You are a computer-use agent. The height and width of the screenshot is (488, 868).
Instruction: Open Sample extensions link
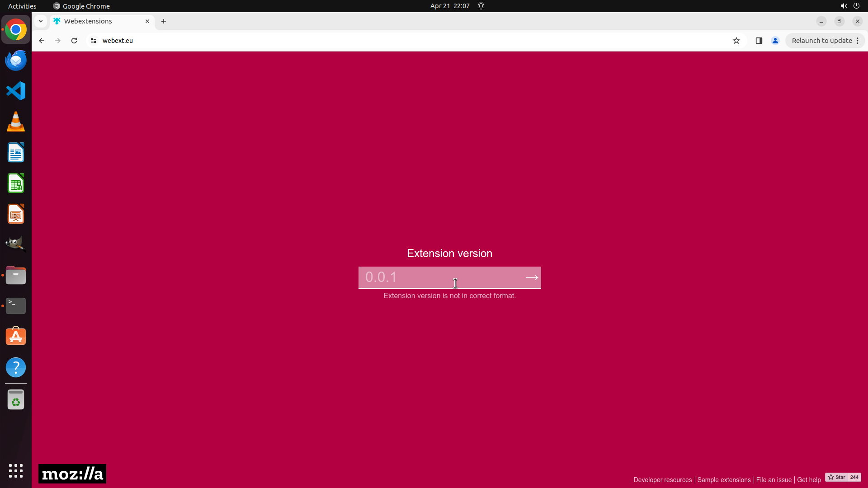click(x=724, y=480)
